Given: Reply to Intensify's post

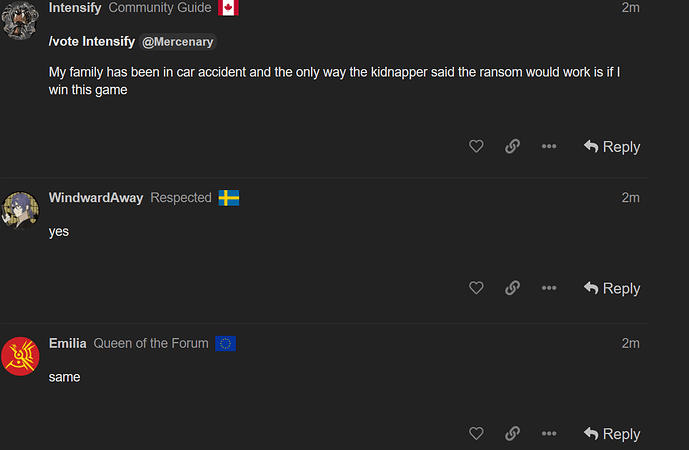Looking at the screenshot, I should pyautogui.click(x=611, y=147).
